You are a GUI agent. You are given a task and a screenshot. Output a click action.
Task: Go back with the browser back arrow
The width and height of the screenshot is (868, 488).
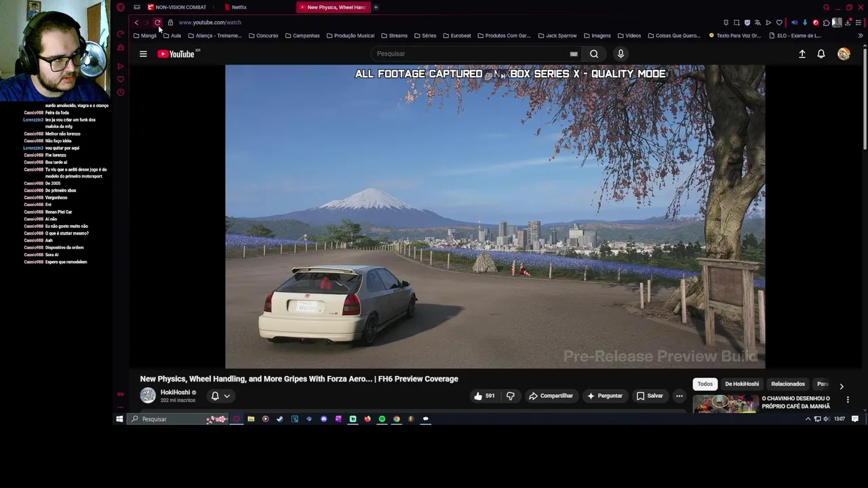136,22
